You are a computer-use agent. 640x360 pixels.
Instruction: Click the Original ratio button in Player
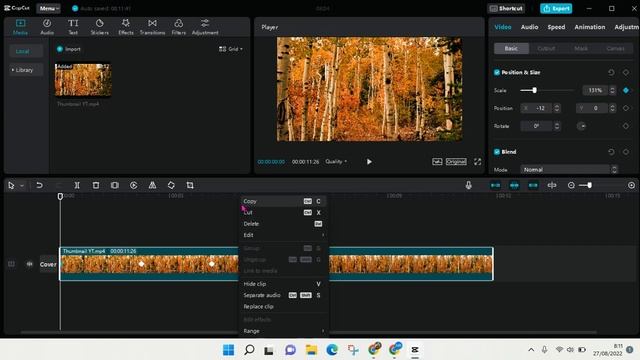point(456,162)
